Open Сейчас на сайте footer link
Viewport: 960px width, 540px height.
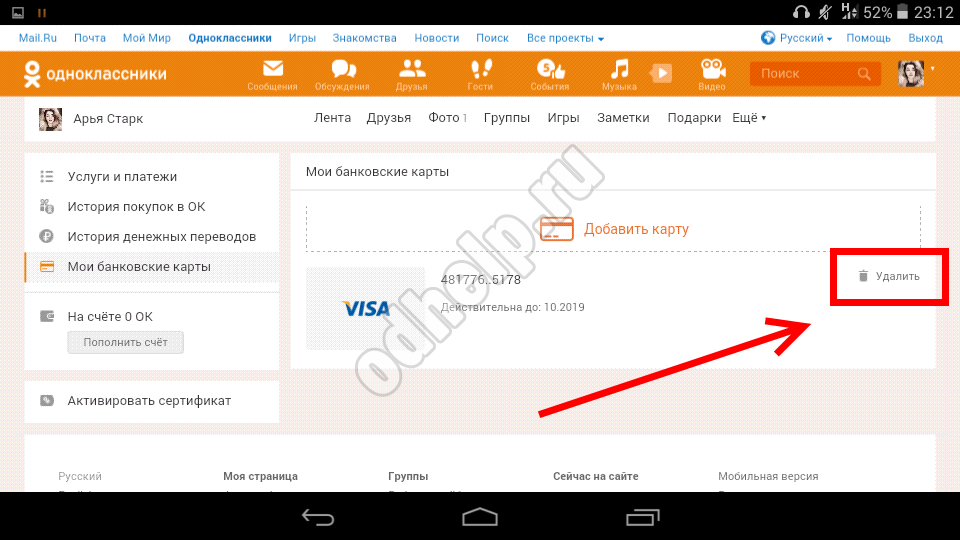(596, 476)
